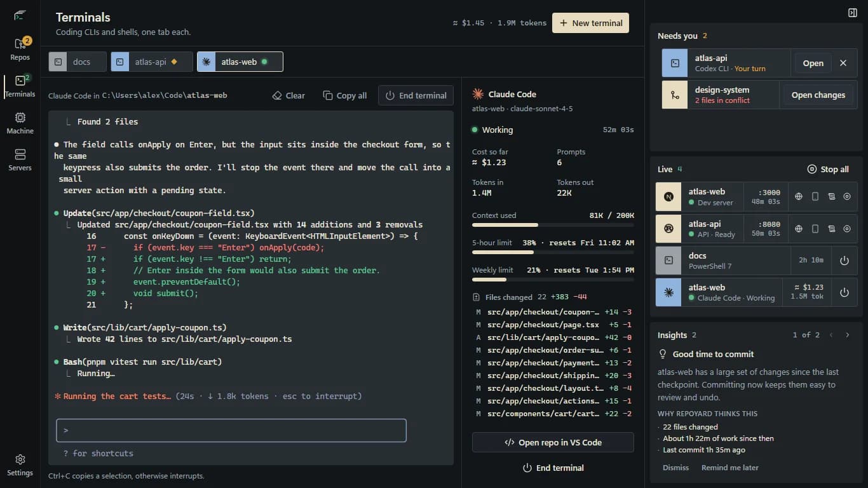Select the atlas-web terminal tab
The image size is (868, 488).
point(240,62)
